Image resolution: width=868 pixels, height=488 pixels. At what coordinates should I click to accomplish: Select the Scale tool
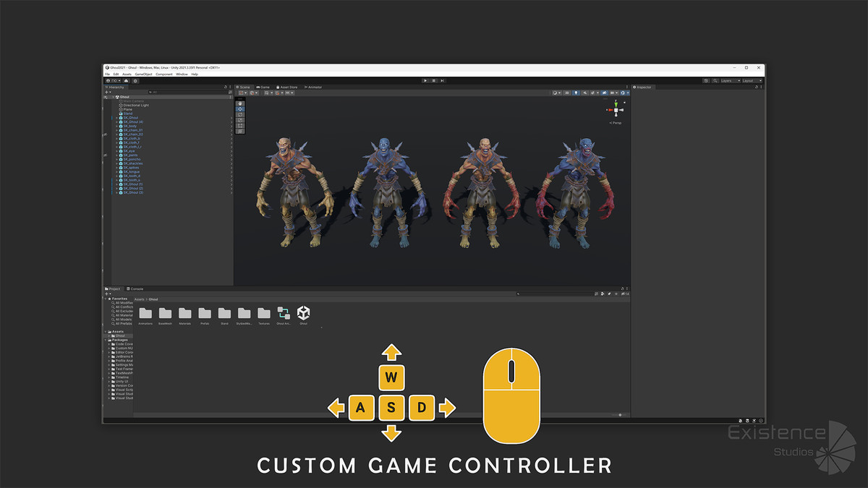pyautogui.click(x=241, y=120)
